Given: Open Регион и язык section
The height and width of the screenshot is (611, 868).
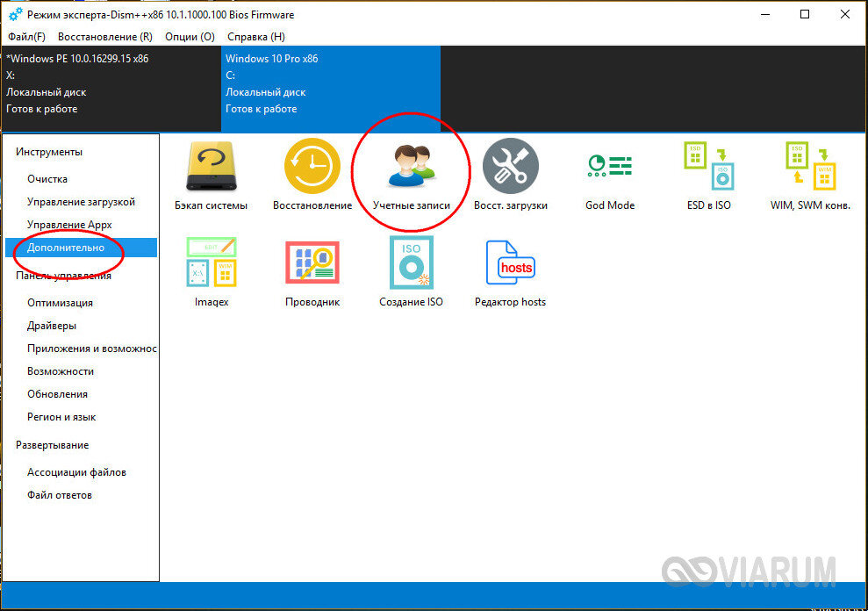Looking at the screenshot, I should tap(61, 417).
